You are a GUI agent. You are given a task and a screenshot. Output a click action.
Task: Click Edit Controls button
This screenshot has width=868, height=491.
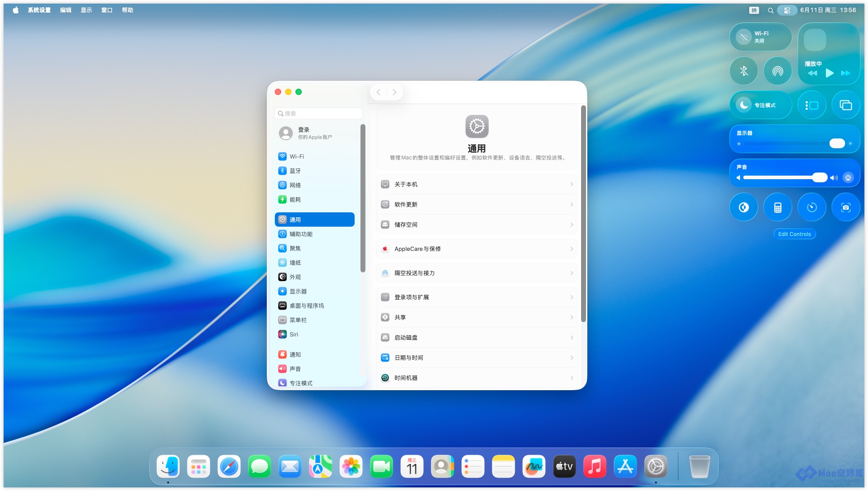794,234
